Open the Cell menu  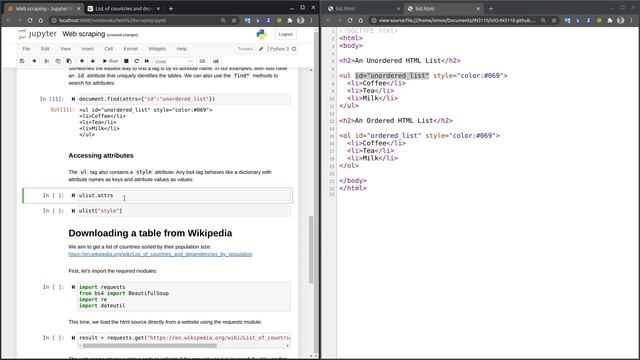pyautogui.click(x=109, y=49)
